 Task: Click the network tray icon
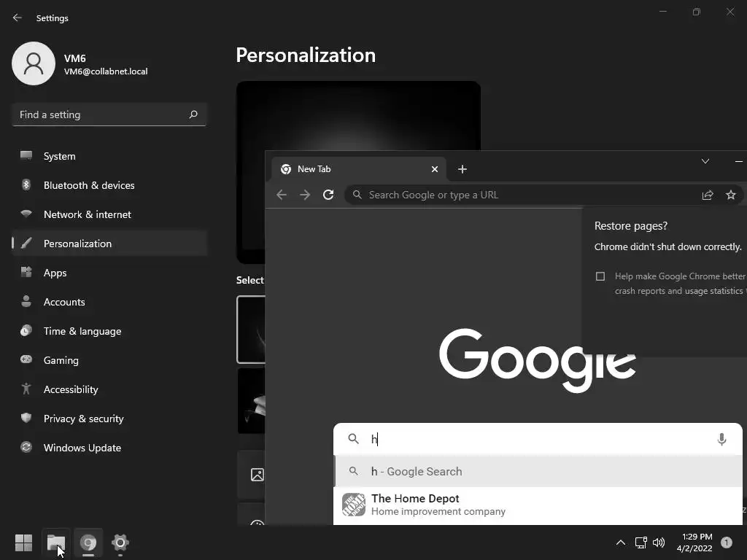pos(640,542)
